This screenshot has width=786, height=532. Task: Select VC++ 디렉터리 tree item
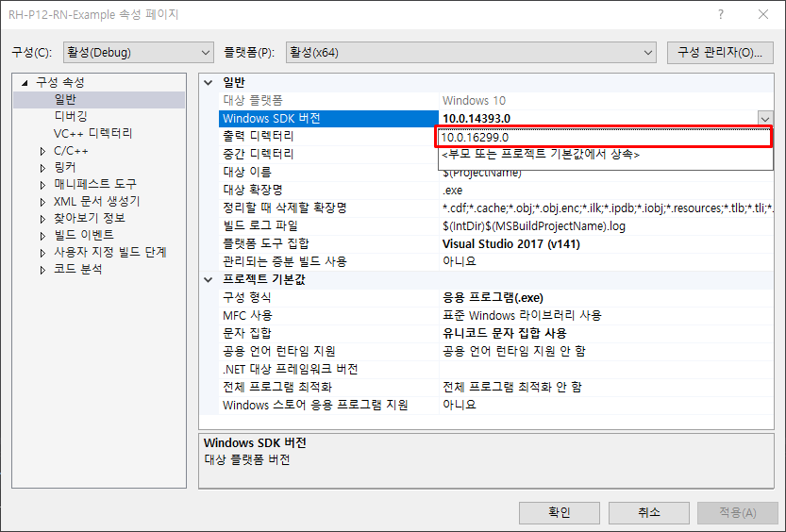click(x=92, y=134)
